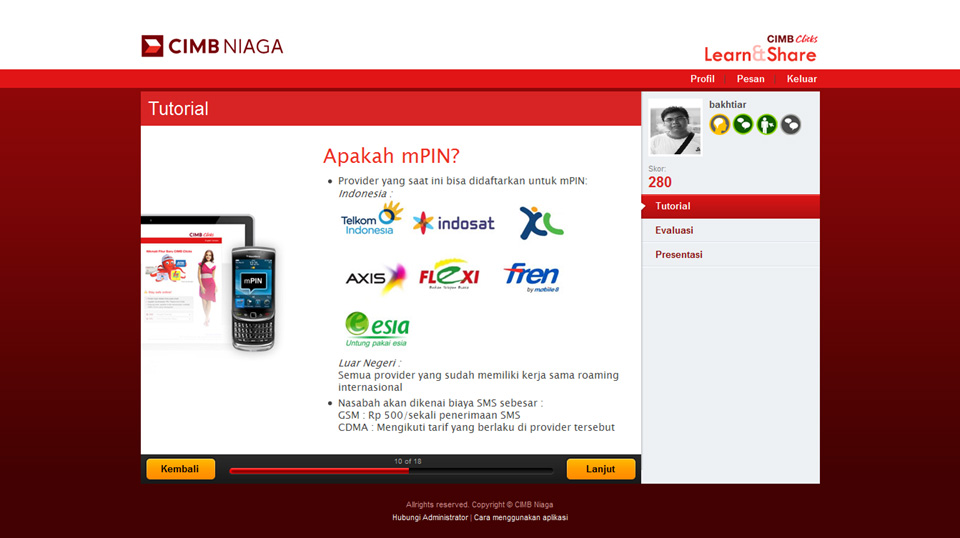Click the Fren by mobile-8 logo
This screenshot has height=538, width=960.
[531, 277]
